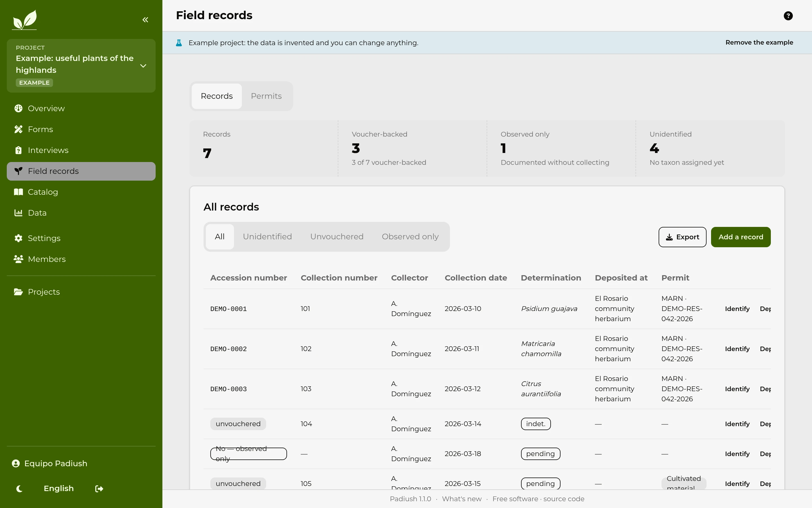Switch language via English selector
The image size is (812, 508).
(59, 489)
